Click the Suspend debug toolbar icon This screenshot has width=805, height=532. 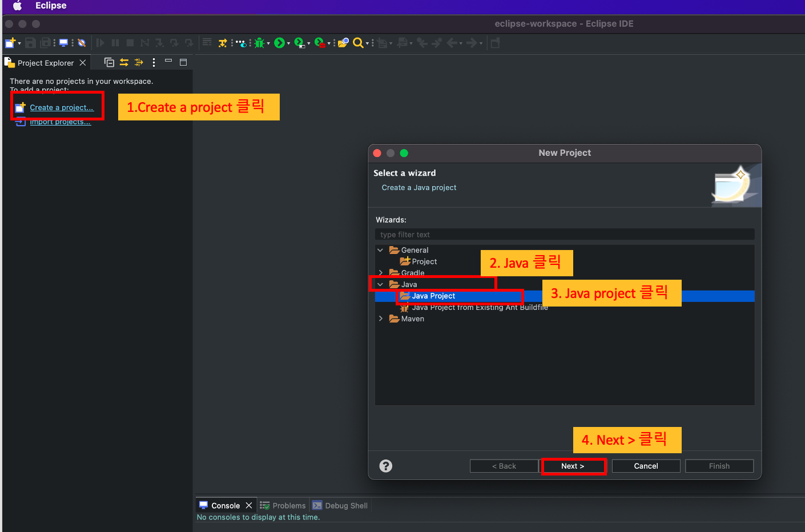(115, 43)
